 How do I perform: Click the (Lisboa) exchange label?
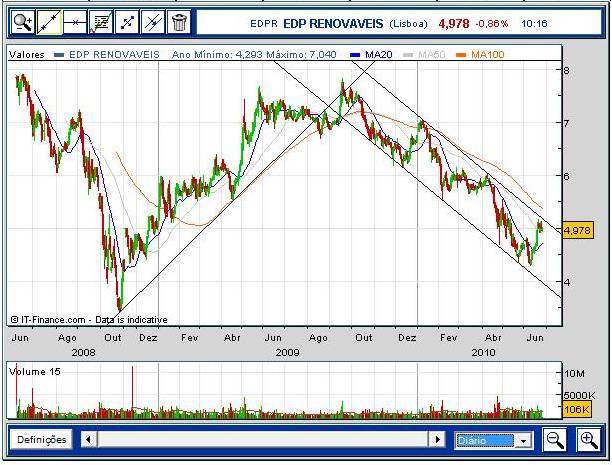(x=408, y=24)
